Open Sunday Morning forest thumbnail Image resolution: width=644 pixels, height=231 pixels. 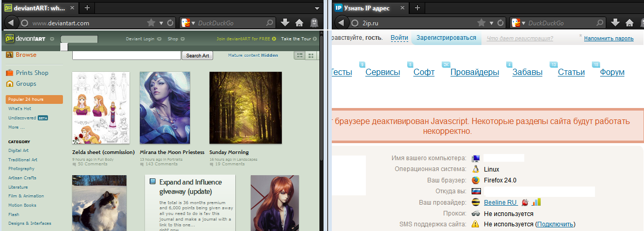245,107
